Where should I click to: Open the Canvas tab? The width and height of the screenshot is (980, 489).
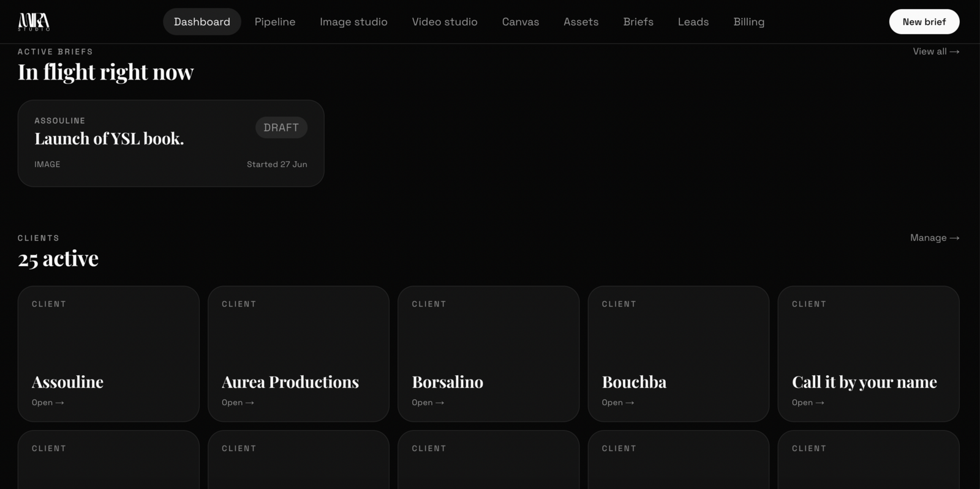[x=521, y=22]
